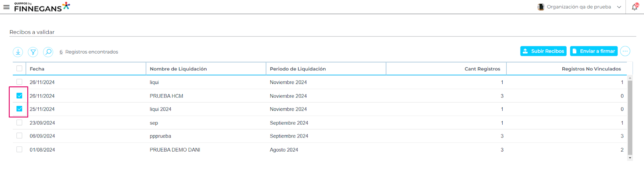The width and height of the screenshot is (644, 170).
Task: Toggle the select-all header checkbox
Action: pos(19,68)
